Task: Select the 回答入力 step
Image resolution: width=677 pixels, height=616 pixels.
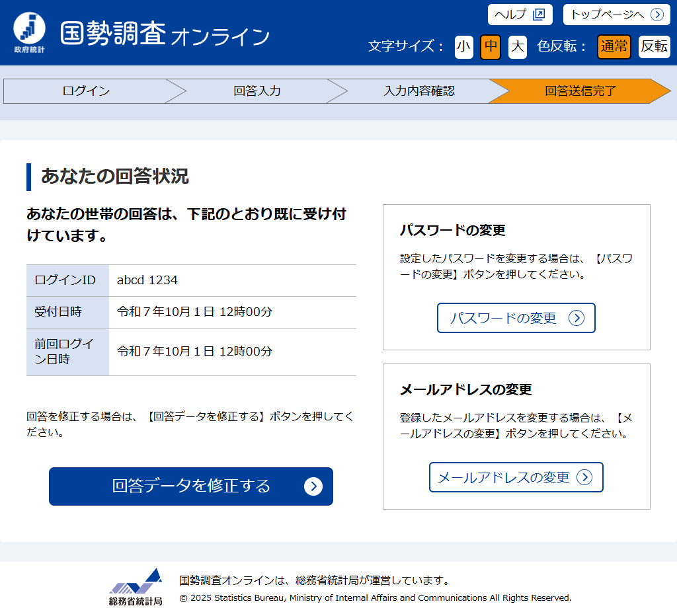Action: (257, 91)
